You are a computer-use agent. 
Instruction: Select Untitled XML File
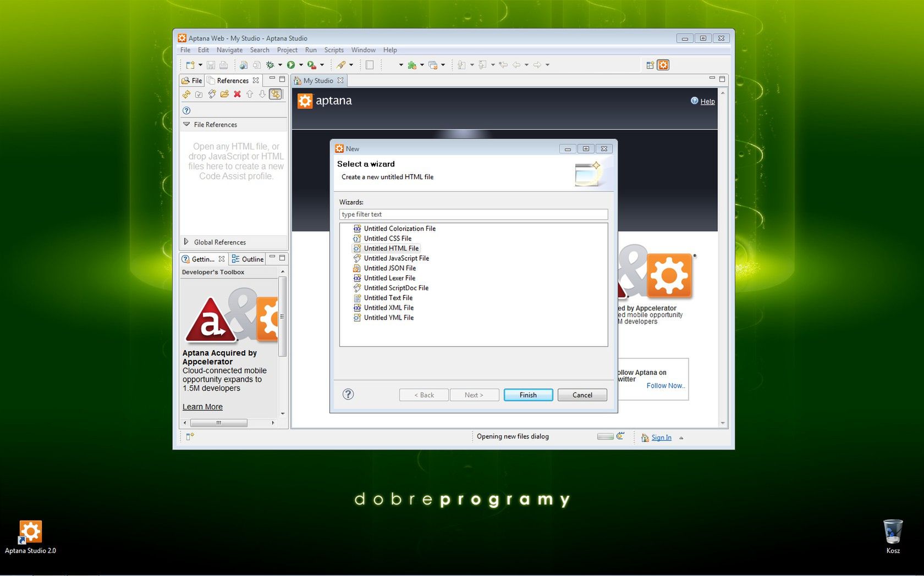pos(388,308)
